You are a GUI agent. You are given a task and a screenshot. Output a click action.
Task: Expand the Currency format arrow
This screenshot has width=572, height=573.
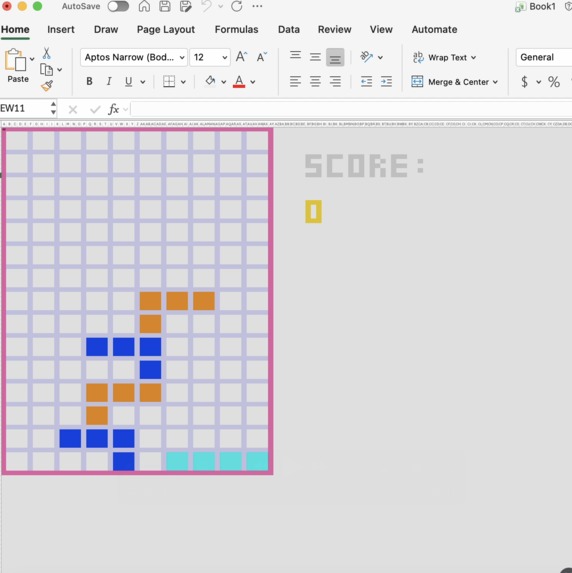coord(538,82)
